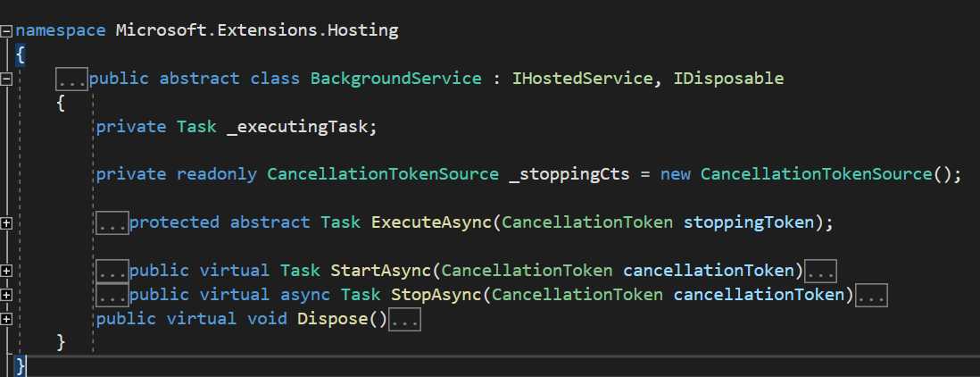Click the readonly keyword

[216, 174]
